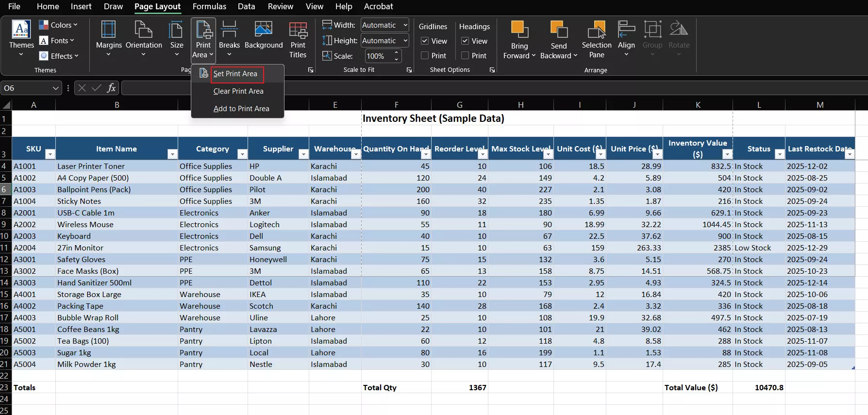The height and width of the screenshot is (415, 868).
Task: Click the Orientation icon
Action: click(144, 30)
